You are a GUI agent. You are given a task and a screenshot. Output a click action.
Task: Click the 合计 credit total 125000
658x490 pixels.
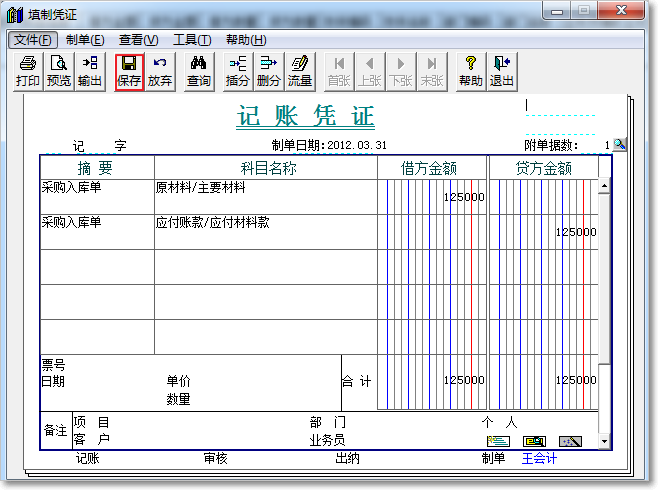(x=576, y=380)
